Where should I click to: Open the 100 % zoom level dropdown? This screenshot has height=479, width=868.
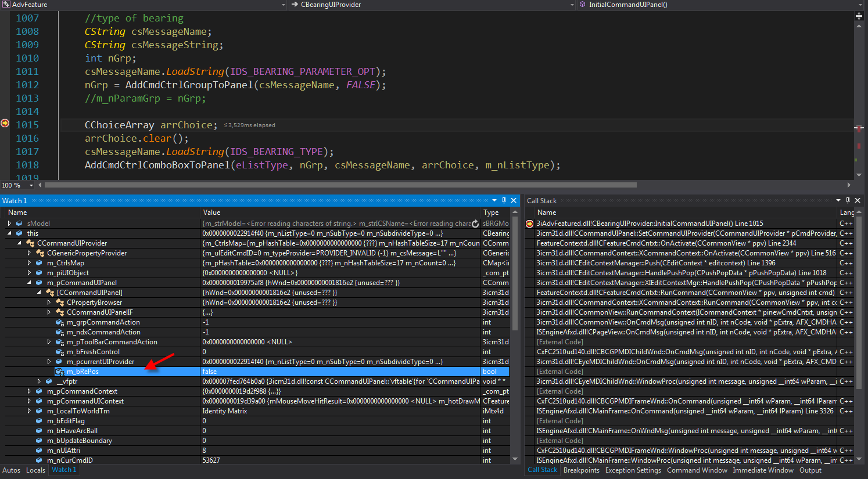coord(31,185)
